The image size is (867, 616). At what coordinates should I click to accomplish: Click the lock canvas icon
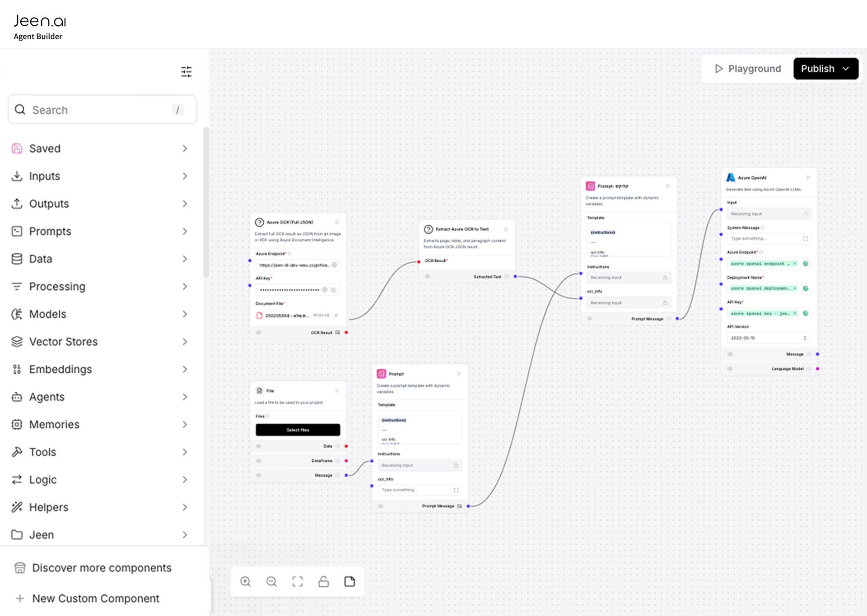click(x=323, y=582)
